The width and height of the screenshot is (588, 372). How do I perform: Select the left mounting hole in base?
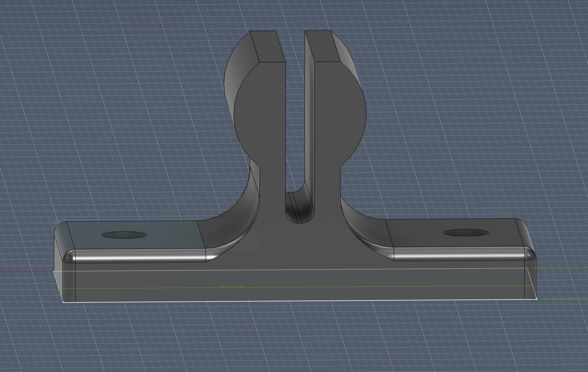(x=124, y=235)
